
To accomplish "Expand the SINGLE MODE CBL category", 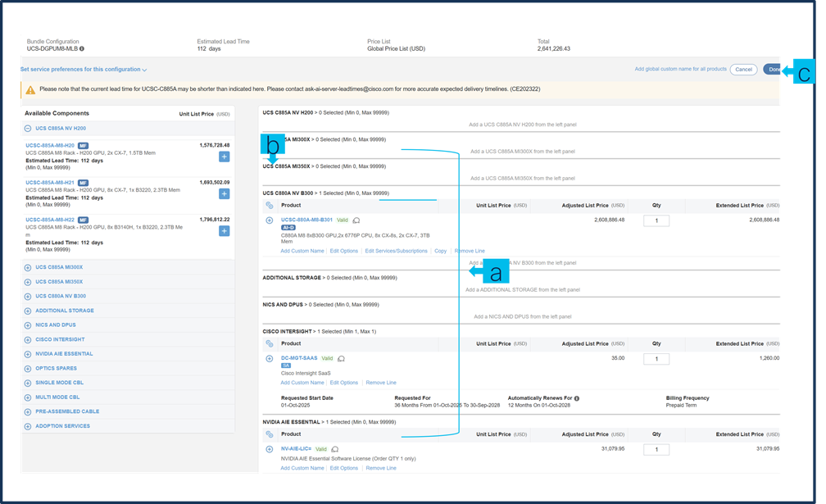I will (28, 383).
